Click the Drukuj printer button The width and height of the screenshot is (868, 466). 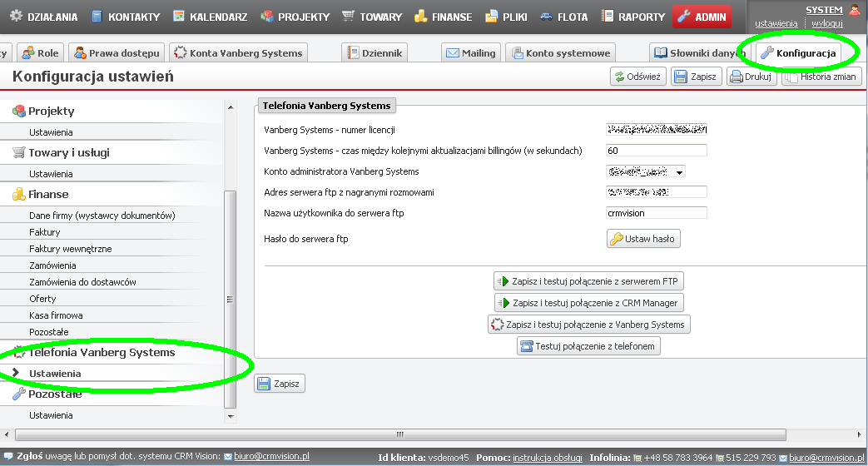752,77
